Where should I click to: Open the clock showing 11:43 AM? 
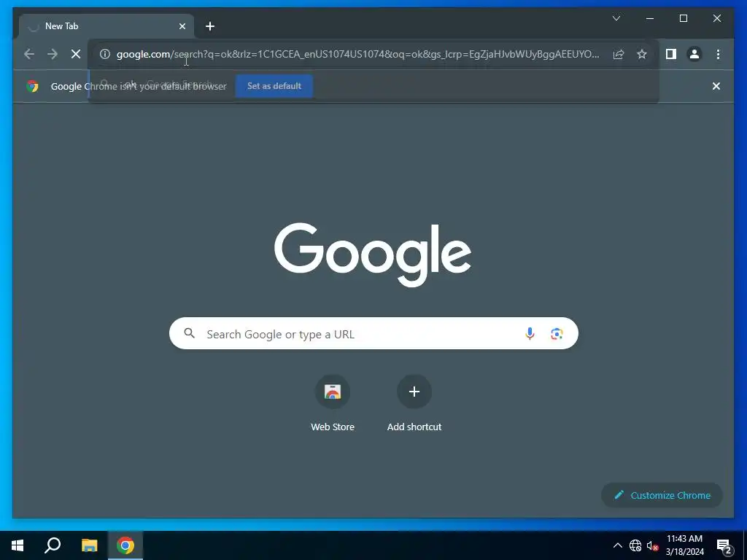(684, 545)
